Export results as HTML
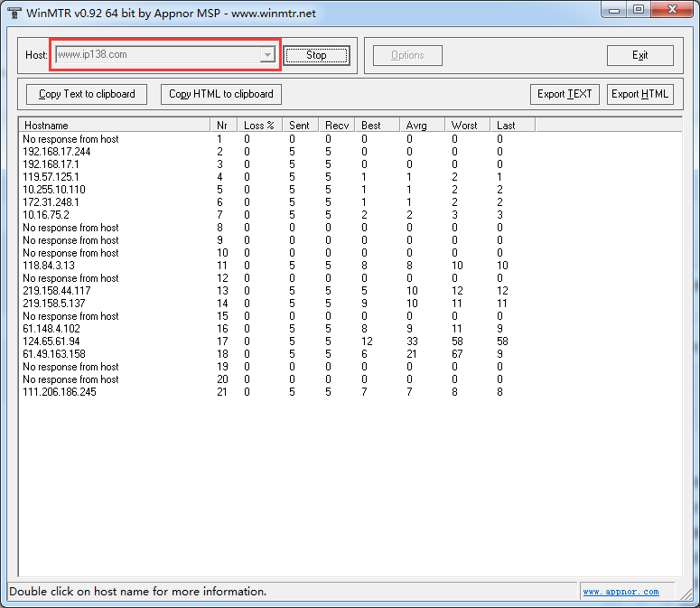Screen dimensions: 700x608 (639, 94)
